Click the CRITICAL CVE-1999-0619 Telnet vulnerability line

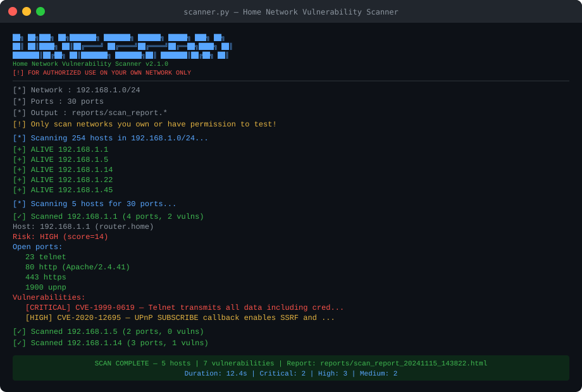tap(185, 308)
